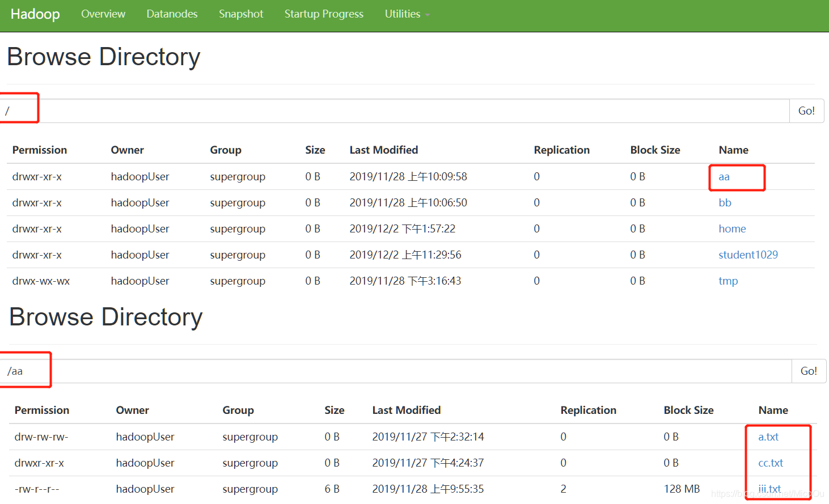This screenshot has height=504, width=829.
Task: Select the permission "-rw-r--r--" of iii.txt
Action: click(x=37, y=489)
